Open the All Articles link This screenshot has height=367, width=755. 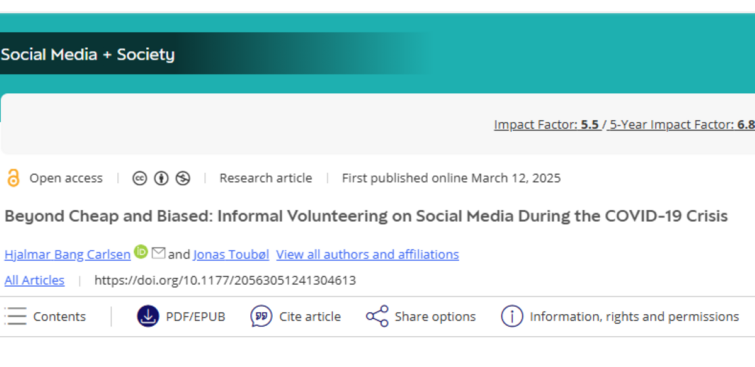tap(34, 280)
